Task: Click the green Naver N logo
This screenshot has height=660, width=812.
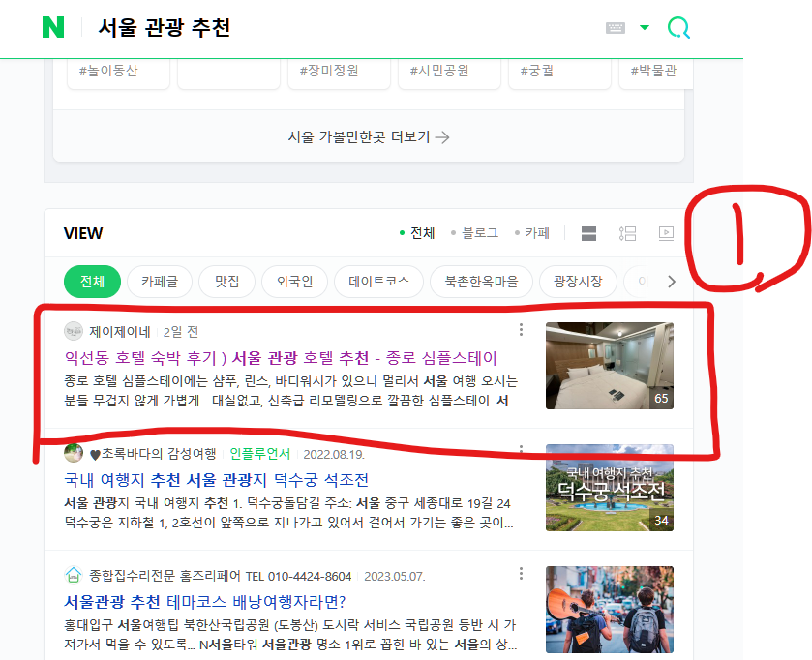Action: tap(53, 27)
